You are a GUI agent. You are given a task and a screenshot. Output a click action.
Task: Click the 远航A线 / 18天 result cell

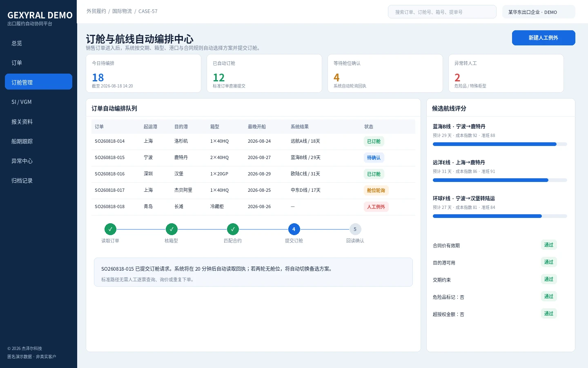(305, 141)
